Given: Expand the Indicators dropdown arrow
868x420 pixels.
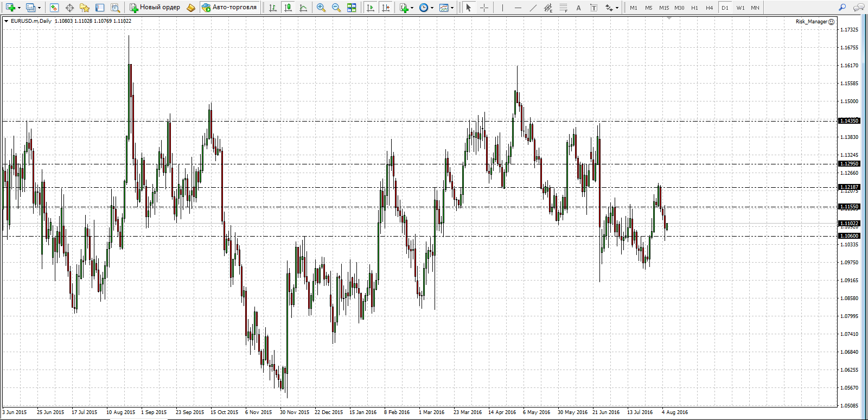Looking at the screenshot, I should coord(412,8).
